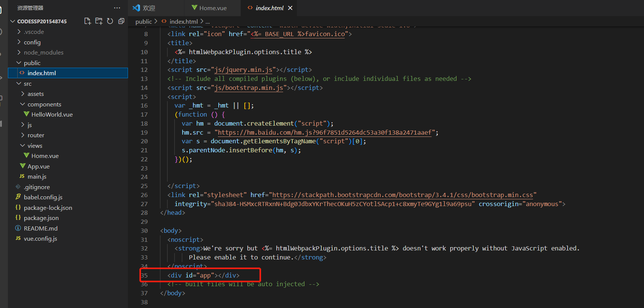Click the breadcrumb ellipsis segment
The width and height of the screenshot is (644, 308).
tap(208, 21)
